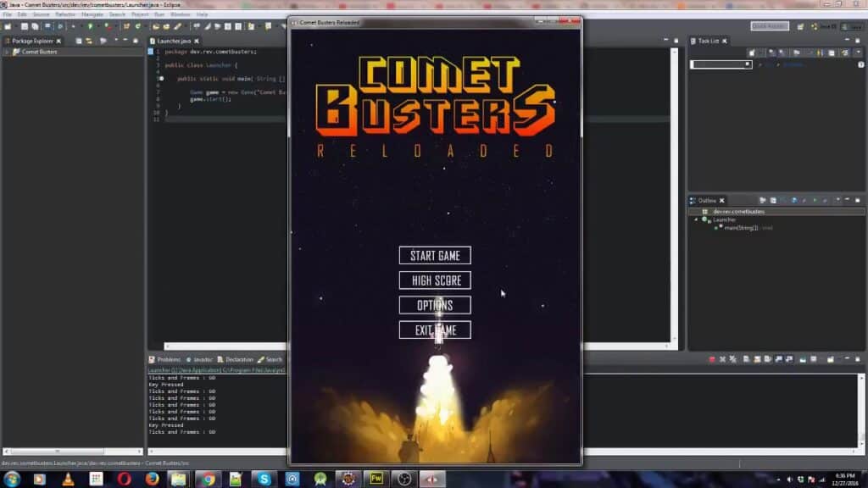Open the Run menu in Eclipse
The width and height of the screenshot is (868, 488).
[x=159, y=14]
